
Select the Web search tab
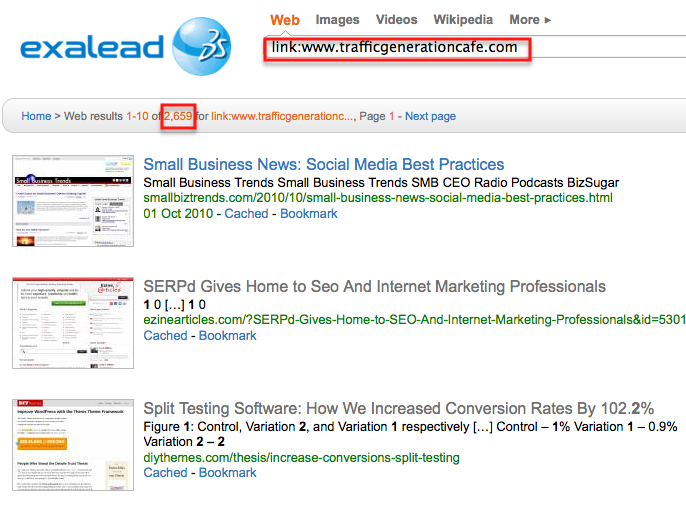[285, 19]
